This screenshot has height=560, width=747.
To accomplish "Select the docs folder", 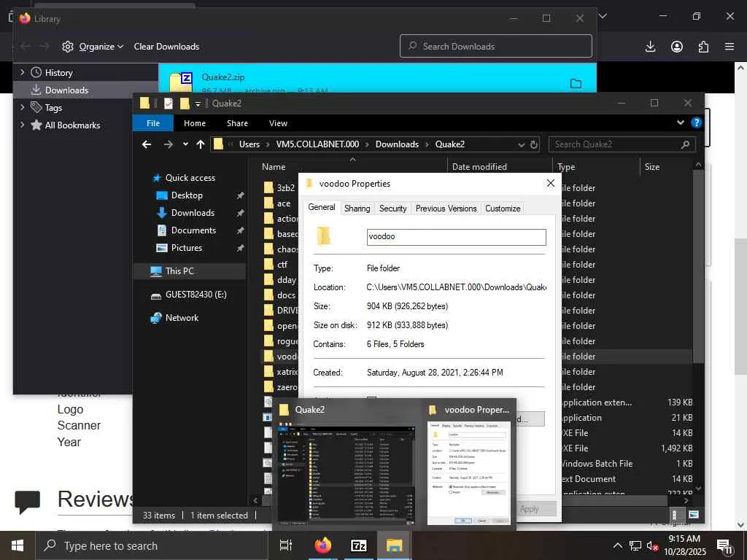I will coord(286,295).
